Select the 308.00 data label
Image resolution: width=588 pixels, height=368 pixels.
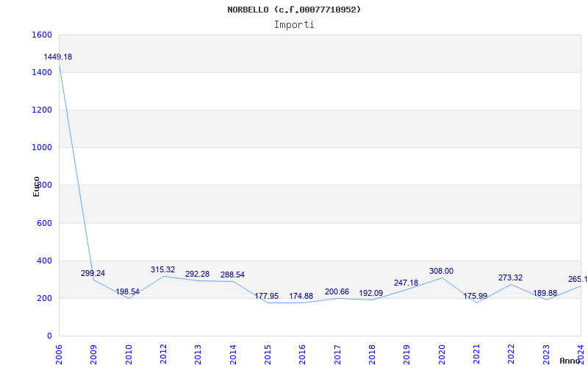tap(442, 271)
